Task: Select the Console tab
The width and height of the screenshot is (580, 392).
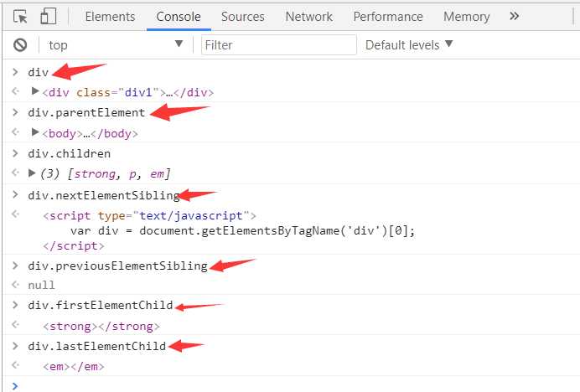Action: pos(179,17)
